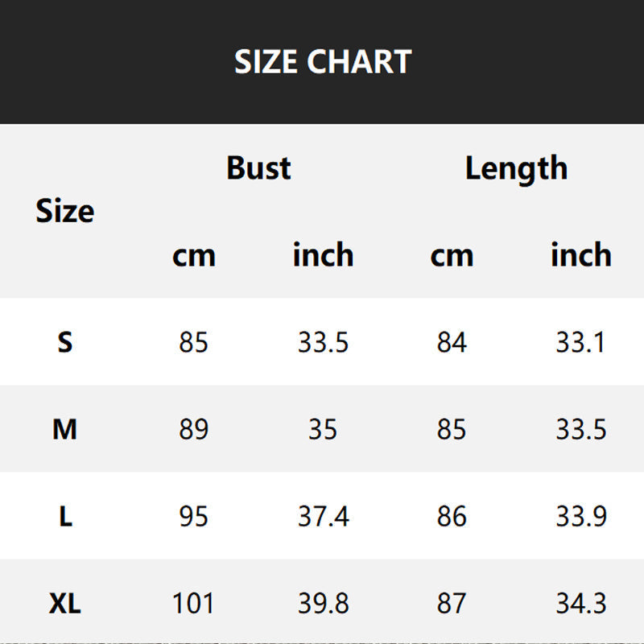Click the 101 cm bust value

194,603
